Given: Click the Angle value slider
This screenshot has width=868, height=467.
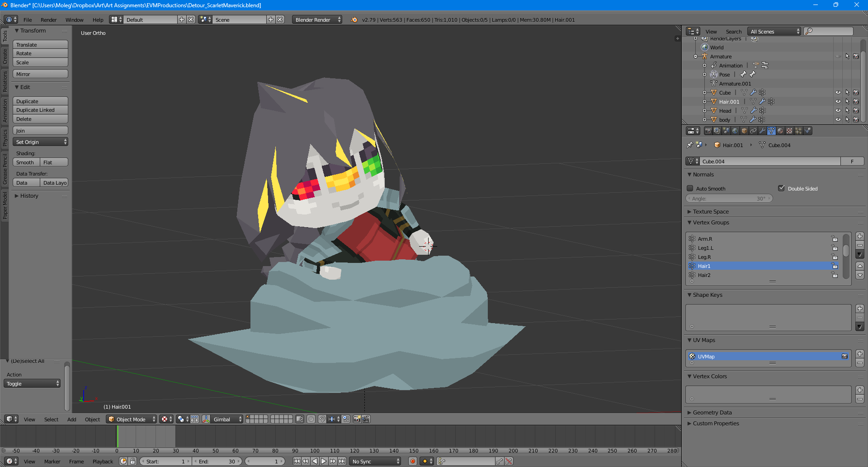Looking at the screenshot, I should tap(729, 199).
